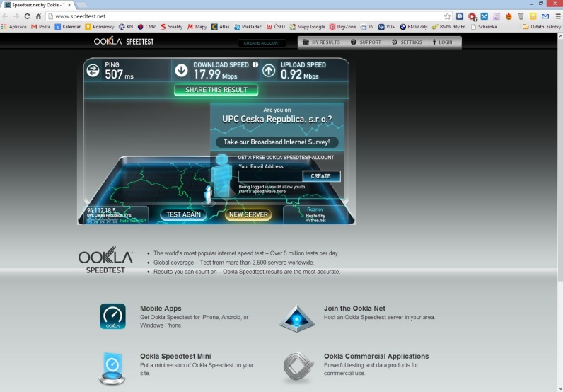The height and width of the screenshot is (392, 563).
Task: Open the Support navigation item
Action: [366, 42]
